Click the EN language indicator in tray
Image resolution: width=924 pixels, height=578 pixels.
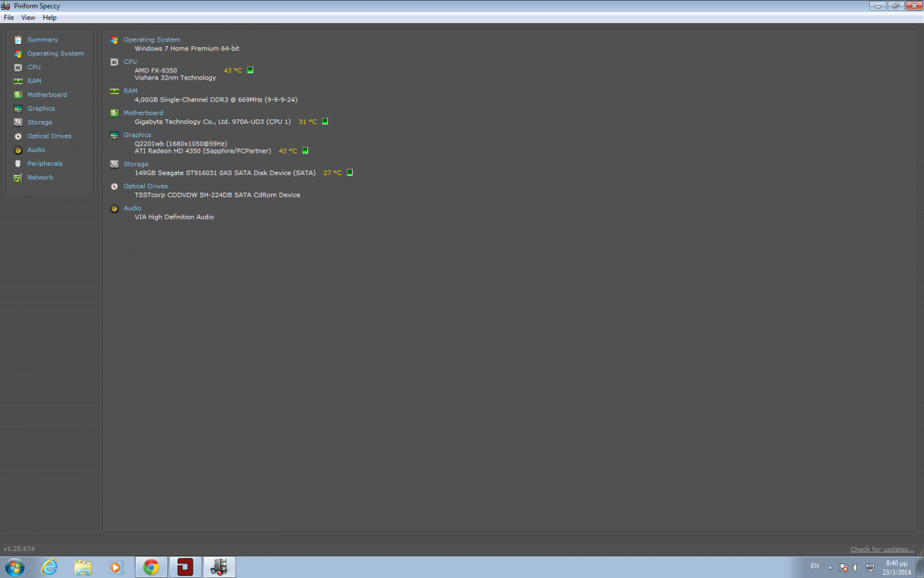(815, 566)
